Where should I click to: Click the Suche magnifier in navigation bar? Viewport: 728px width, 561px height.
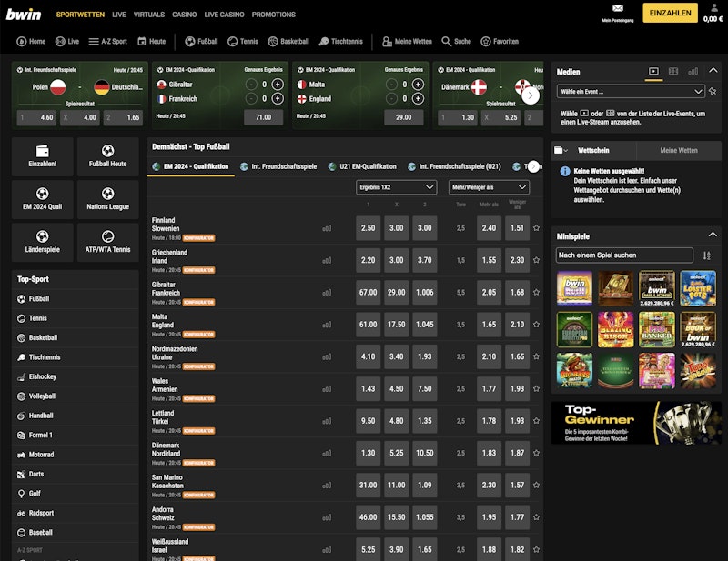(x=456, y=41)
